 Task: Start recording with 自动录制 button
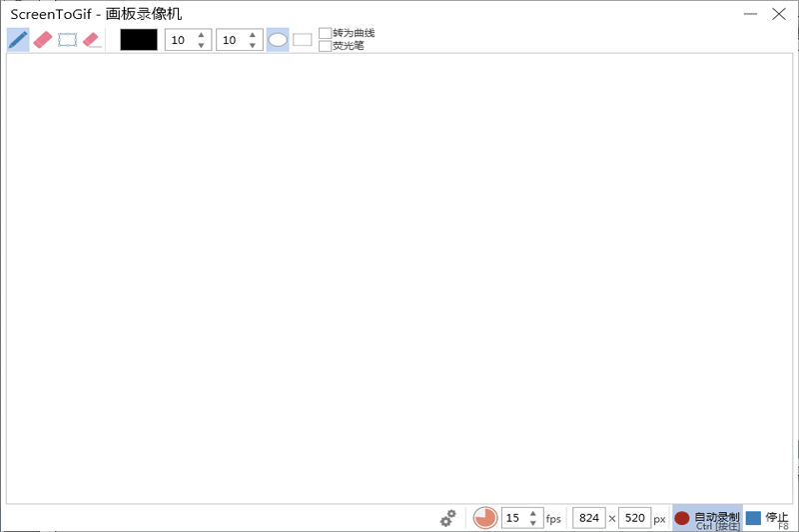(x=707, y=518)
